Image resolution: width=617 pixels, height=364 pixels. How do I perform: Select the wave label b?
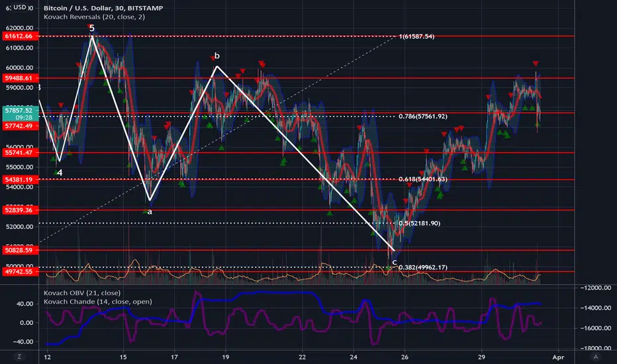pos(216,56)
